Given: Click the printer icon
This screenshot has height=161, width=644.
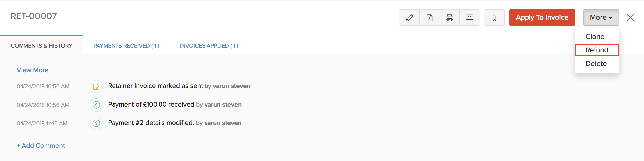Looking at the screenshot, I should 449,17.
